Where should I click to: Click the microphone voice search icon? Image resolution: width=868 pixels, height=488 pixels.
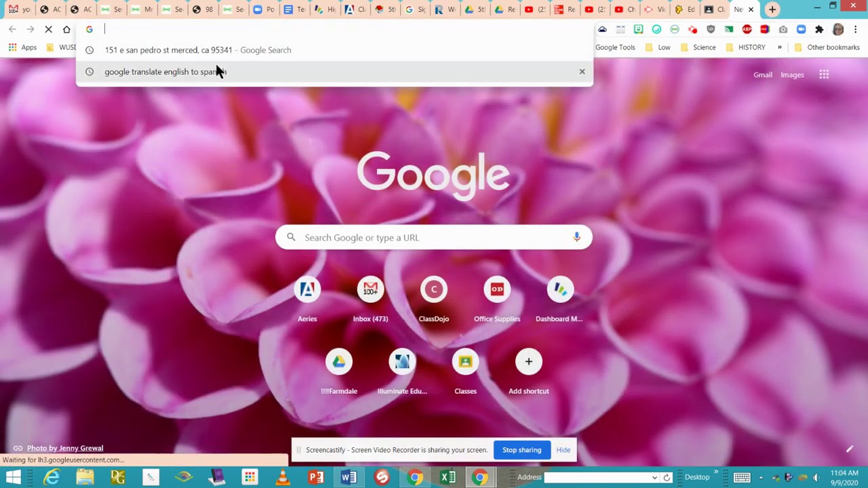[576, 237]
